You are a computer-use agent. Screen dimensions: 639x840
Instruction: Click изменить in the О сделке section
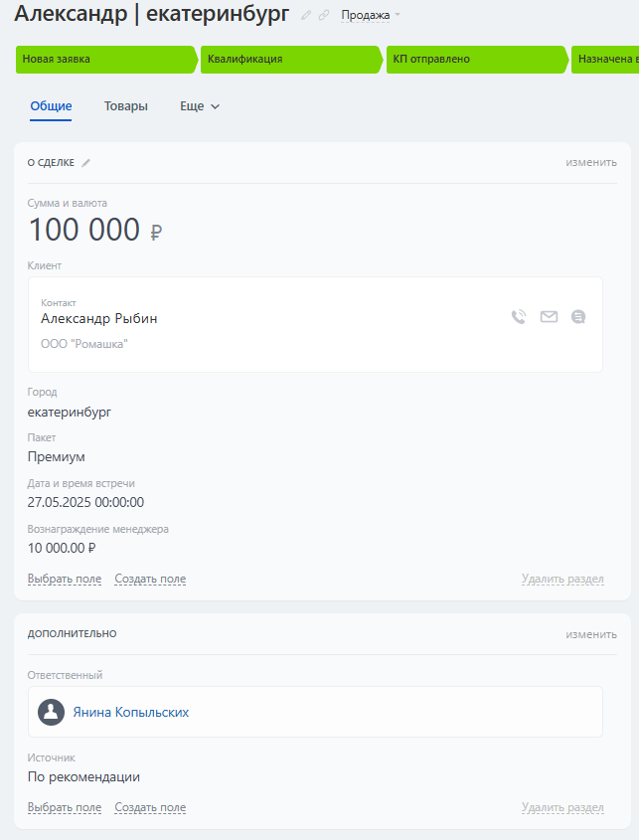(591, 162)
